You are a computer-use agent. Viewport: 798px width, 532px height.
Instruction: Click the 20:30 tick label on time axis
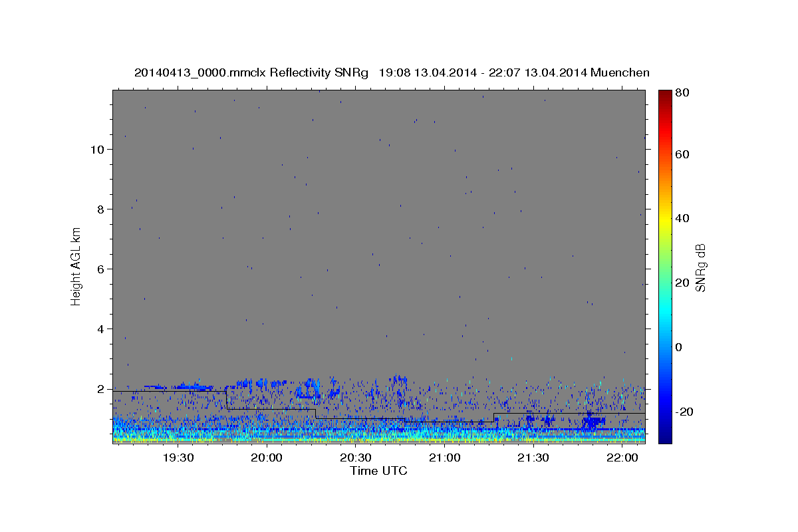coord(356,458)
